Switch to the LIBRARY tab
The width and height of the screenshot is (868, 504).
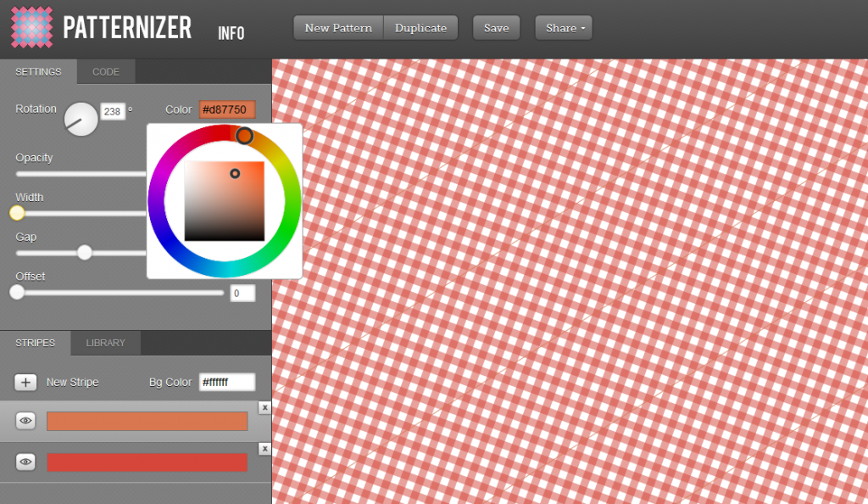105,343
